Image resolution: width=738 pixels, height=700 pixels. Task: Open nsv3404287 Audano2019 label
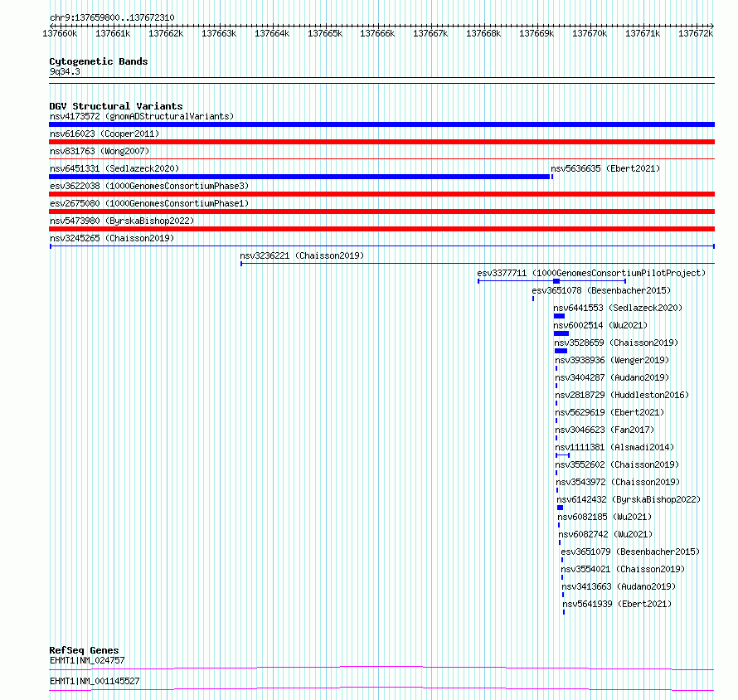(x=612, y=377)
